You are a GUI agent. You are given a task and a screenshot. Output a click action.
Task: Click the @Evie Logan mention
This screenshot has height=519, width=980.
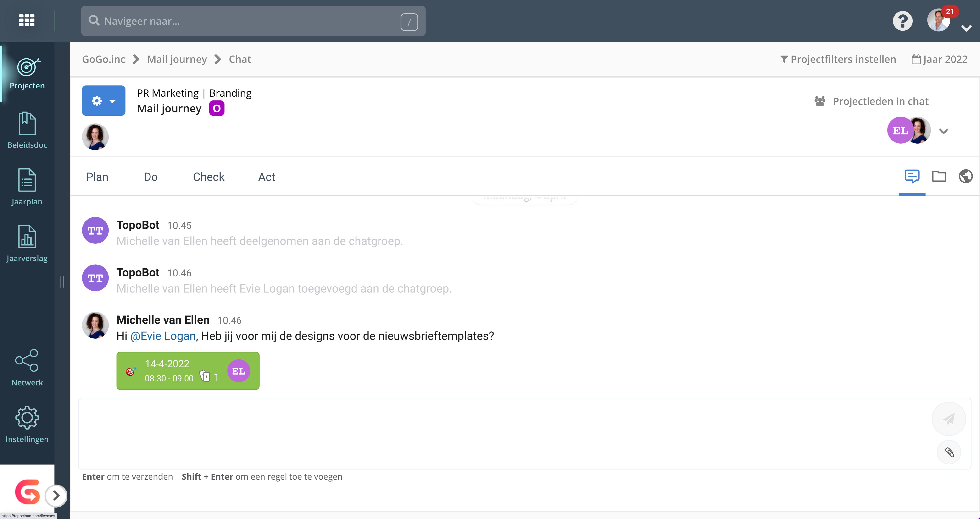tap(163, 336)
